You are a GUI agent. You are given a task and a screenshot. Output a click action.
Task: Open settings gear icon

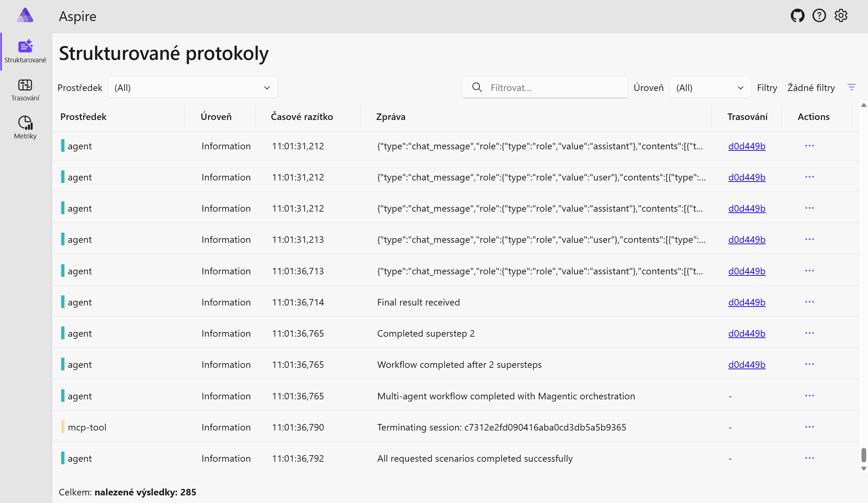pyautogui.click(x=841, y=16)
